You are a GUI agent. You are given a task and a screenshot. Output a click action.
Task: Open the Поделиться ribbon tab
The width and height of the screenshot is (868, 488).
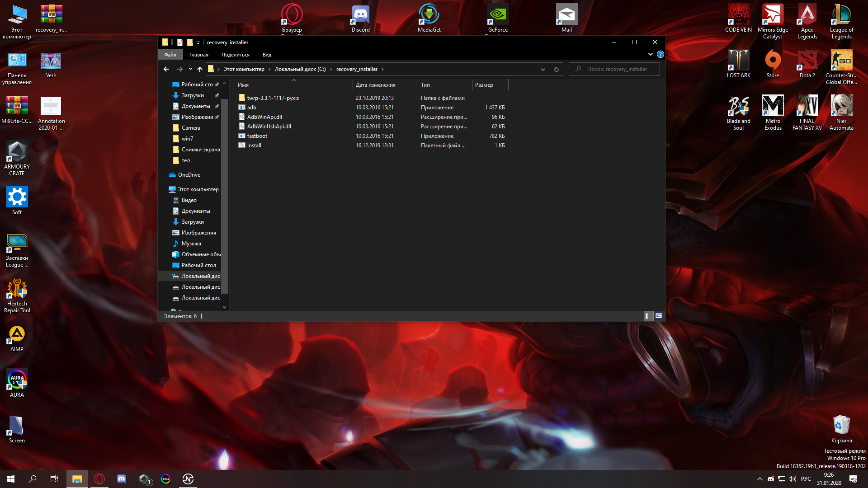(236, 55)
